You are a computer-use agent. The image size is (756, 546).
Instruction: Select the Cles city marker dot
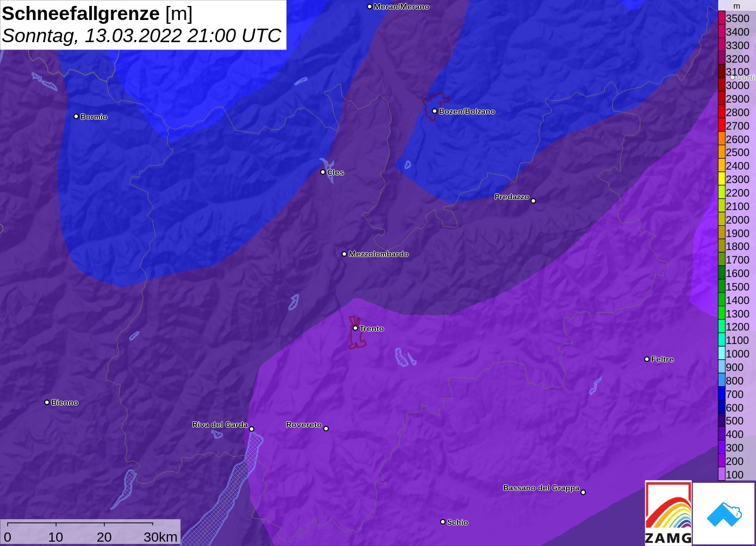pos(323,172)
